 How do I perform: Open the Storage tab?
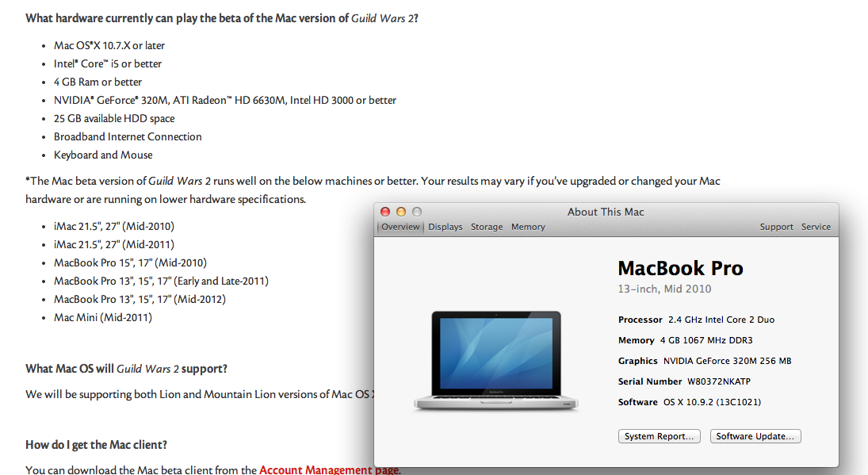487,227
